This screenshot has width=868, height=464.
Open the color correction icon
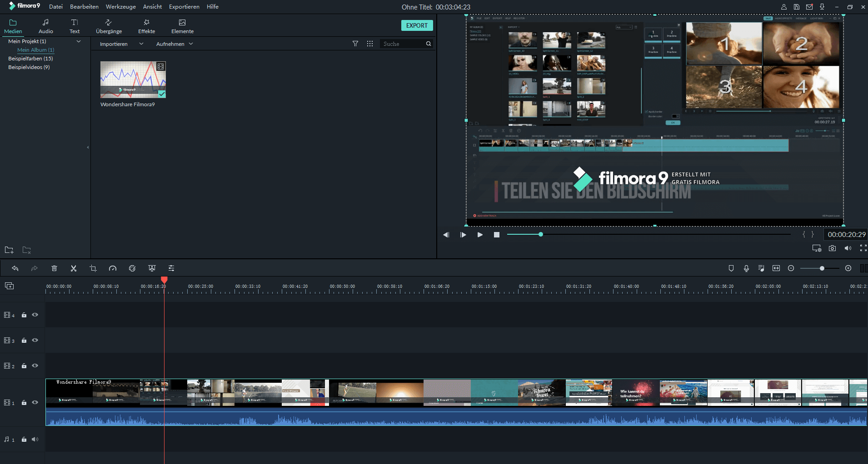tap(132, 268)
